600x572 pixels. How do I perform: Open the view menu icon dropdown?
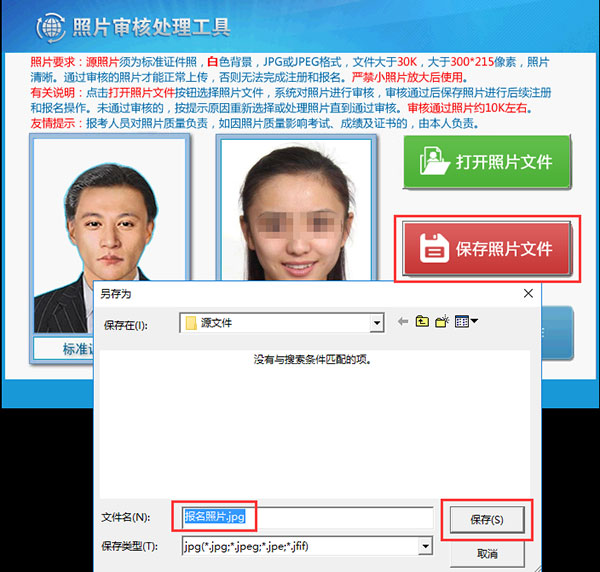(x=466, y=321)
